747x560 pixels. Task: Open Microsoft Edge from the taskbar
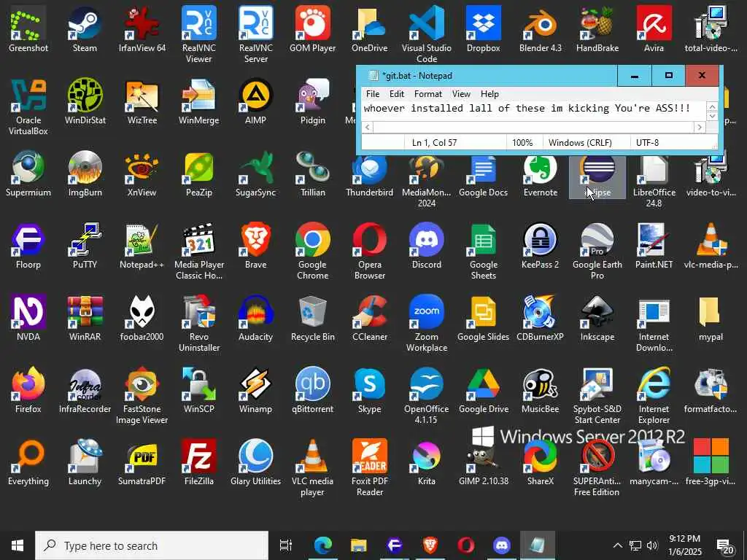pyautogui.click(x=322, y=545)
